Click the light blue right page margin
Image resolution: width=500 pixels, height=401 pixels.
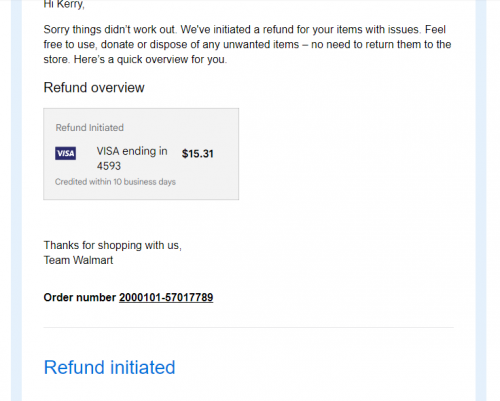481,200
